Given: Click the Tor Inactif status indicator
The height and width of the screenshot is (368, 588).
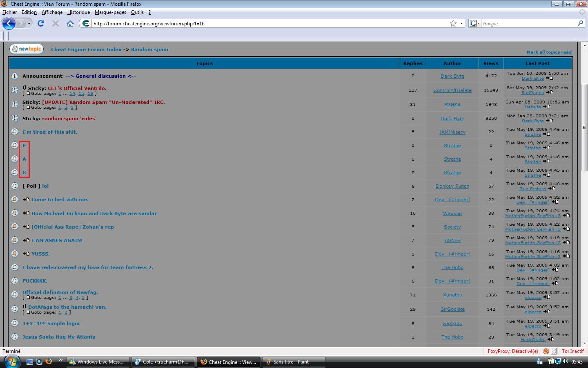Looking at the screenshot, I should point(572,351).
